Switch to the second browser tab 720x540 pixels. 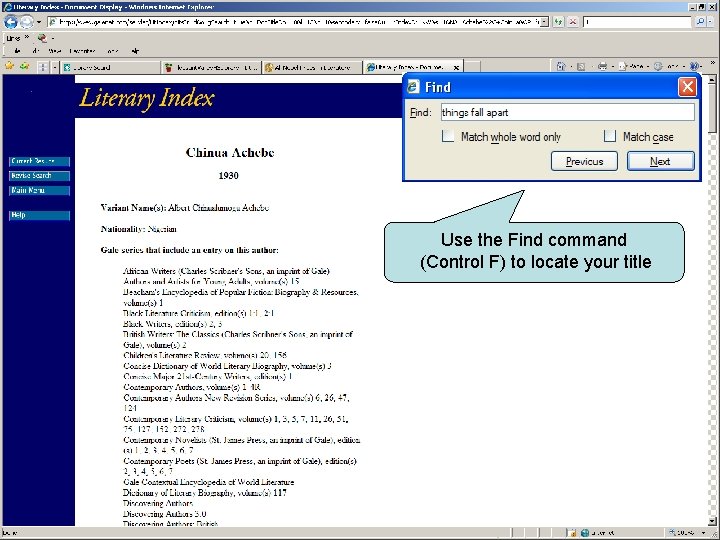point(211,68)
